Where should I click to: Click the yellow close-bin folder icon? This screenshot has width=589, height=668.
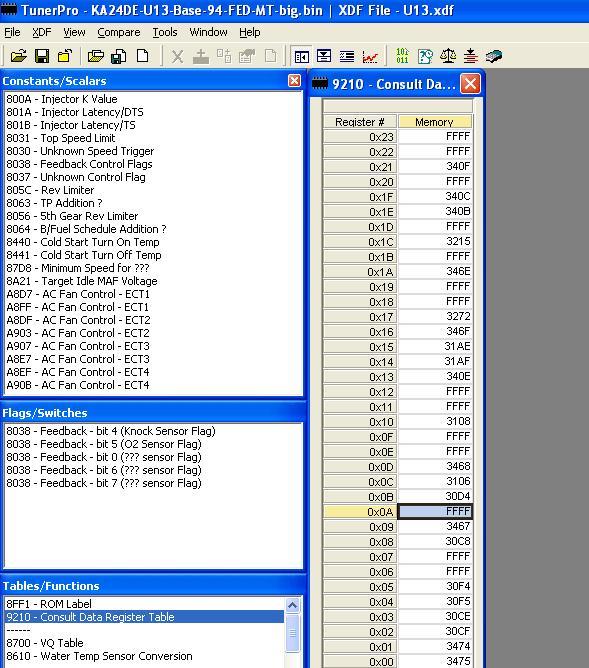[65, 56]
